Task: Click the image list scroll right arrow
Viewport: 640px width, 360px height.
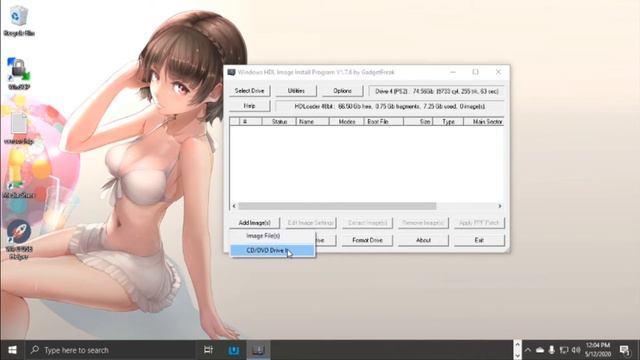Action: pos(500,206)
